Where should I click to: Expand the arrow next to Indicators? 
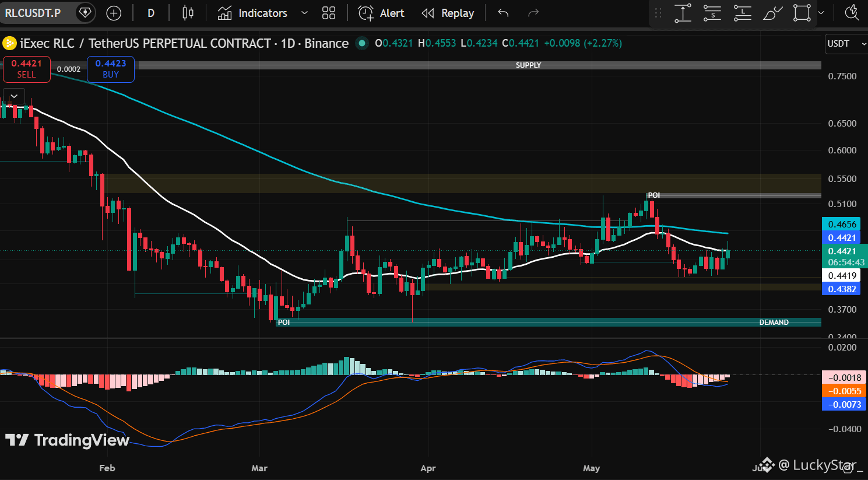click(x=304, y=13)
